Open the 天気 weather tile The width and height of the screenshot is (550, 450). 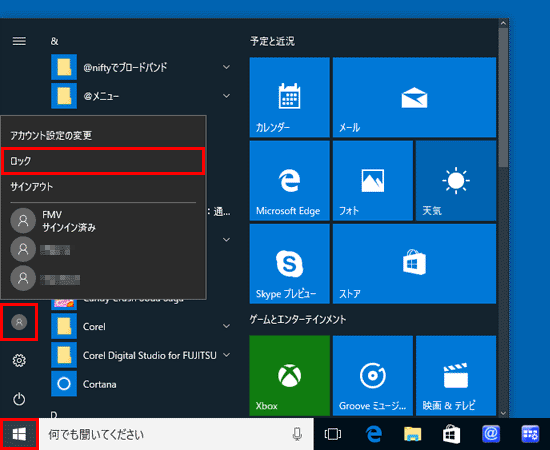(456, 181)
